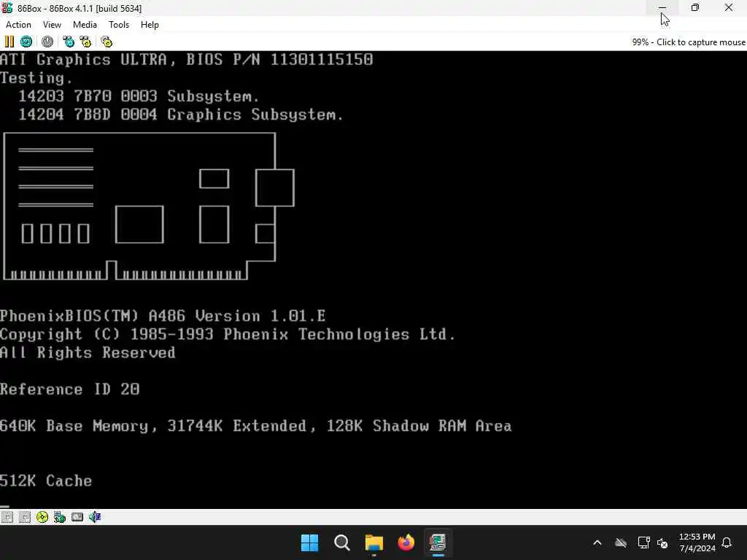Open network settings from tray monitor icon

tap(643, 542)
